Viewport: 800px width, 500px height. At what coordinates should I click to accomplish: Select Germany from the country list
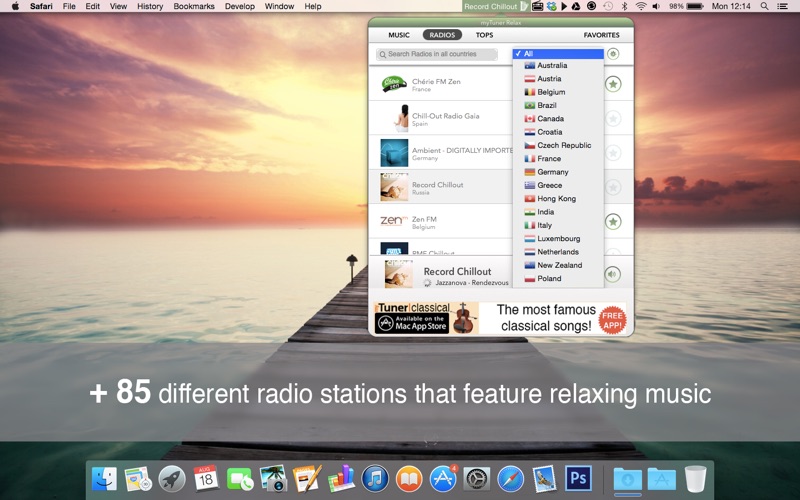tap(558, 172)
